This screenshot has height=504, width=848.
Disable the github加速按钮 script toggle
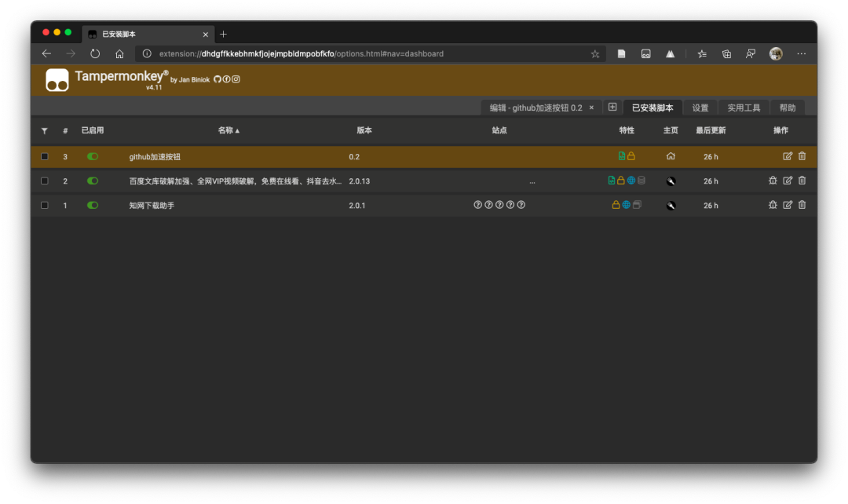tap(93, 156)
